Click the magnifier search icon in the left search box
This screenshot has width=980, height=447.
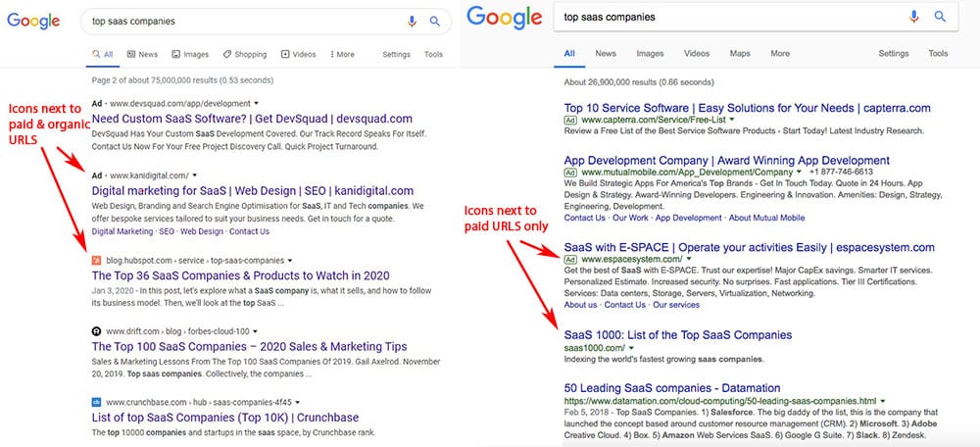(435, 22)
